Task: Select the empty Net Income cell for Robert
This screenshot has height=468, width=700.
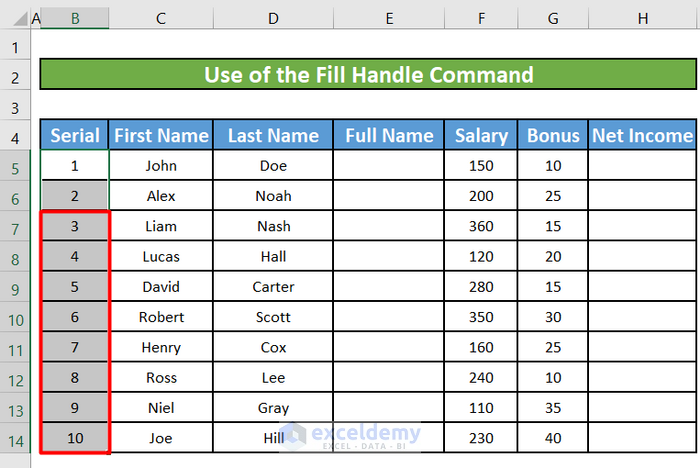Action: 642,317
